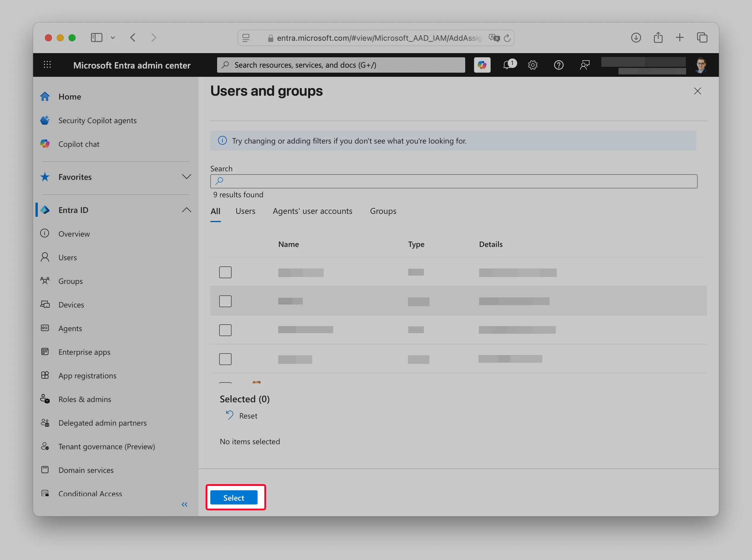Toggle the Safari sidebar button
The image size is (752, 560).
[97, 38]
